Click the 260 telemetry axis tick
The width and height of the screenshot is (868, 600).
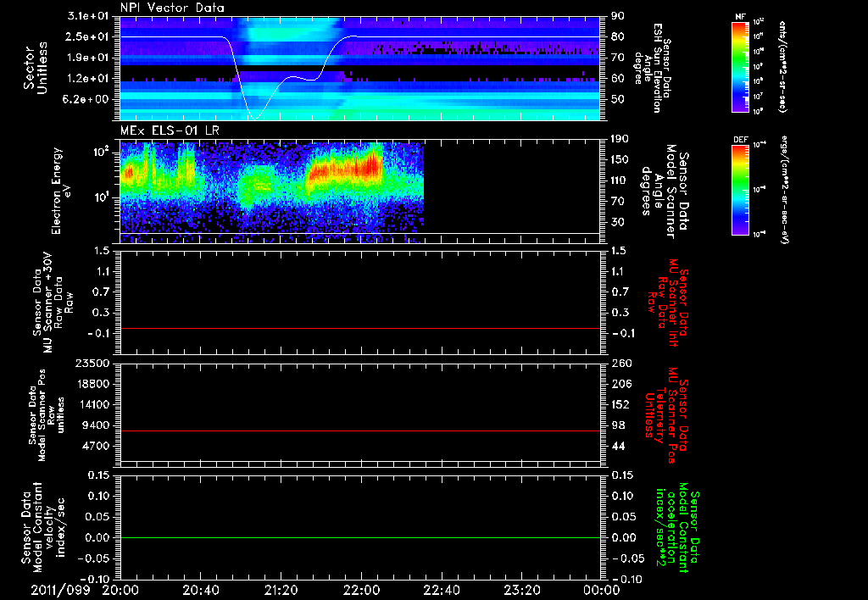[621, 364]
